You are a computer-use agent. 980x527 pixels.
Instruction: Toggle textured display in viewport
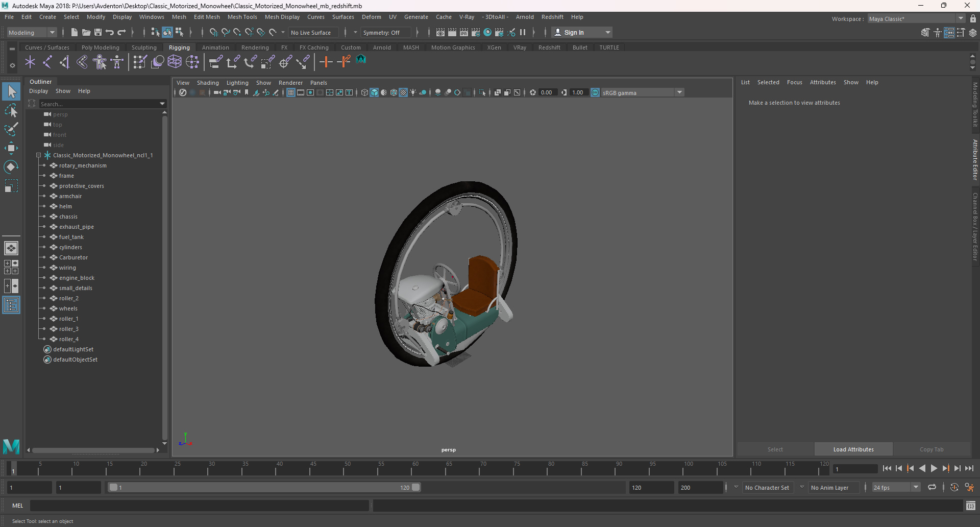click(x=403, y=92)
